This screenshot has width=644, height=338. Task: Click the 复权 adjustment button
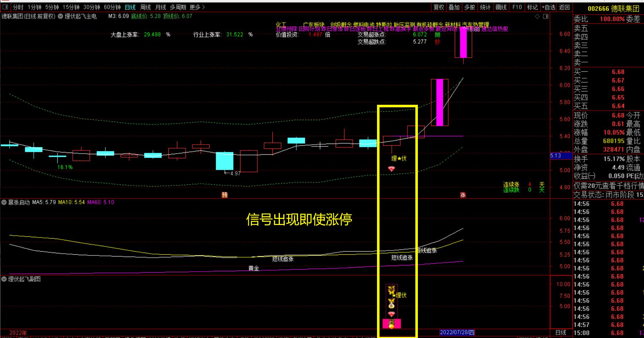(439, 7)
